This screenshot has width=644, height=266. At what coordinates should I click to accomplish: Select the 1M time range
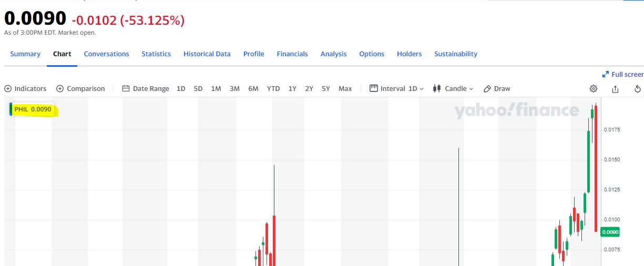tap(216, 89)
